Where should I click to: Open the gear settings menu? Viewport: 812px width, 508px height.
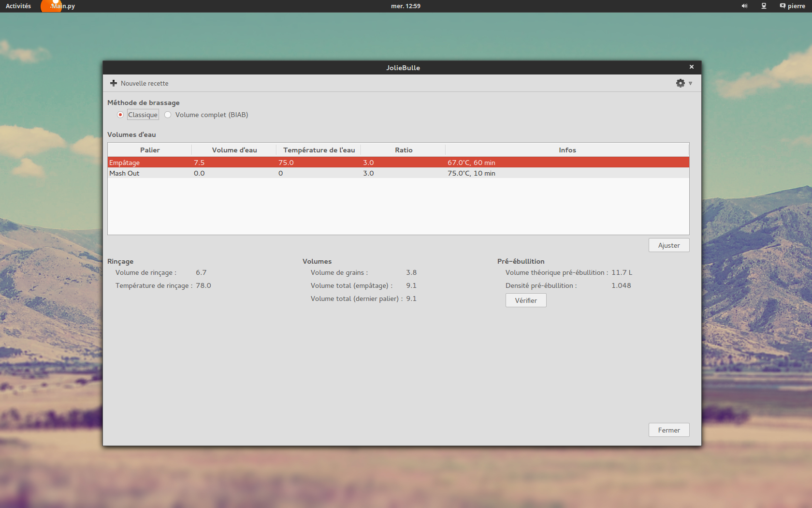(x=680, y=83)
